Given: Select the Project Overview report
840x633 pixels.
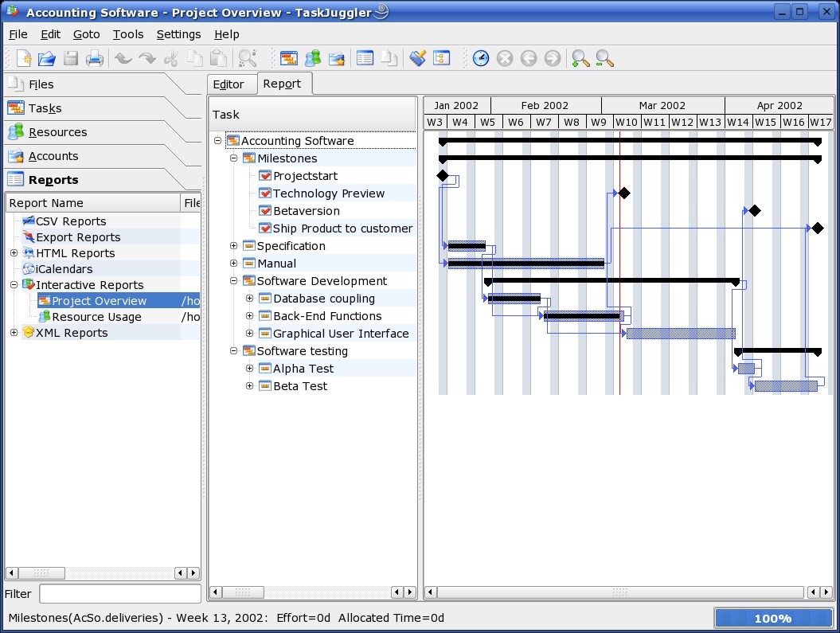Looking at the screenshot, I should pos(99,301).
